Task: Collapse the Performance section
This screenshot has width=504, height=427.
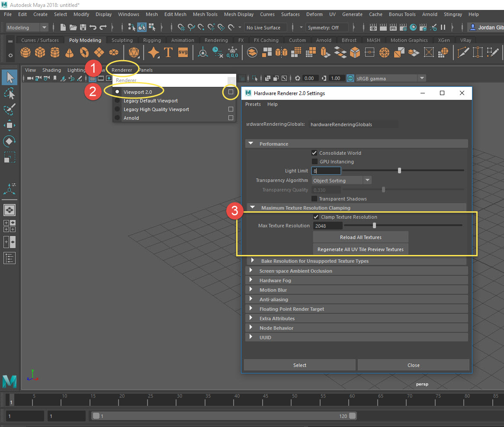Action: click(250, 143)
